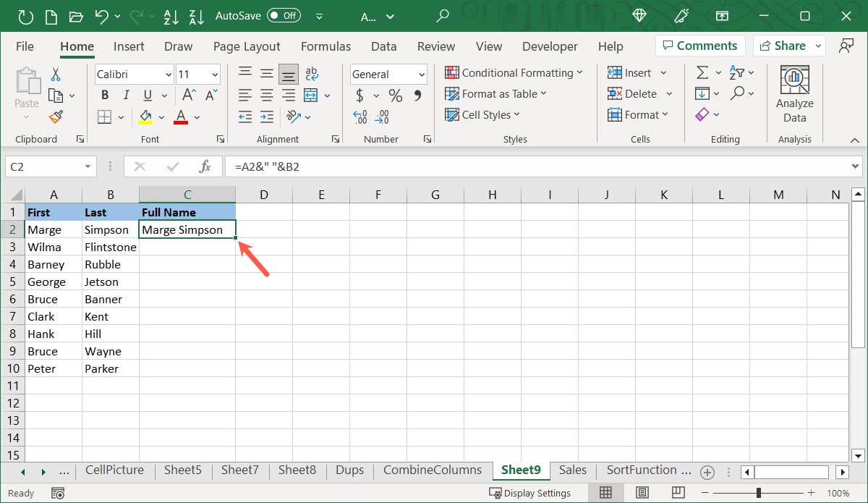Open the Format Painter tool
Image resolution: width=868 pixels, height=503 pixels.
coord(56,117)
